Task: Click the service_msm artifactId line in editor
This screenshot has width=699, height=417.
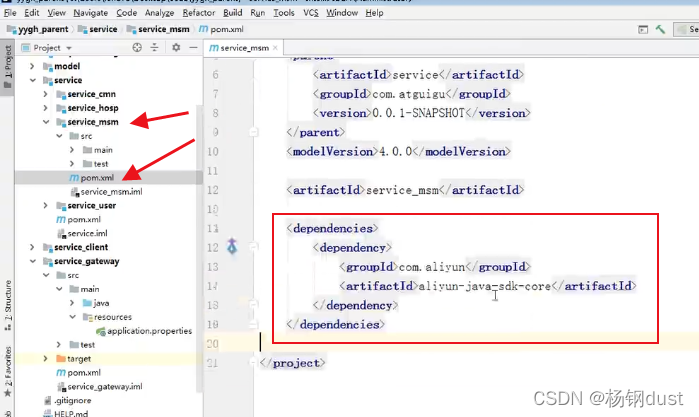Action: [405, 190]
